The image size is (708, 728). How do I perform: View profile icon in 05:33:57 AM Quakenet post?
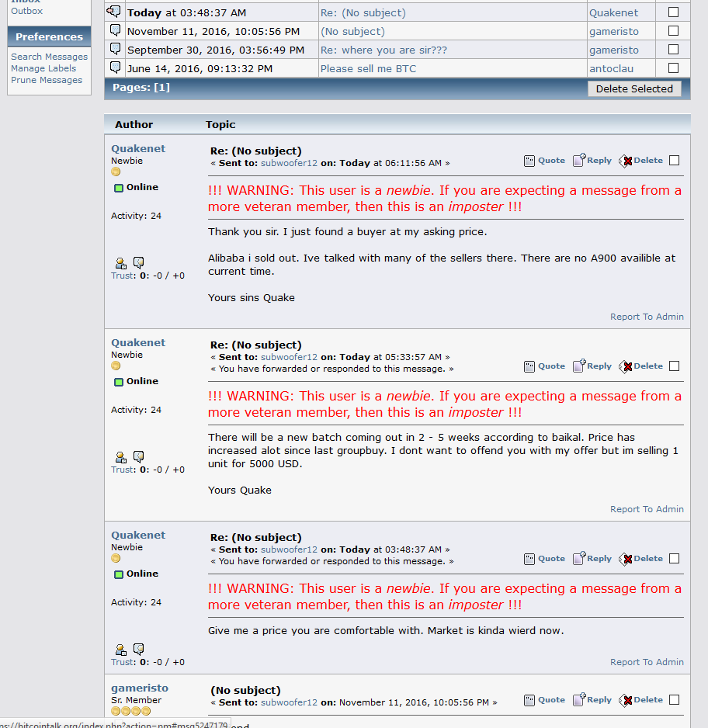[x=120, y=457]
